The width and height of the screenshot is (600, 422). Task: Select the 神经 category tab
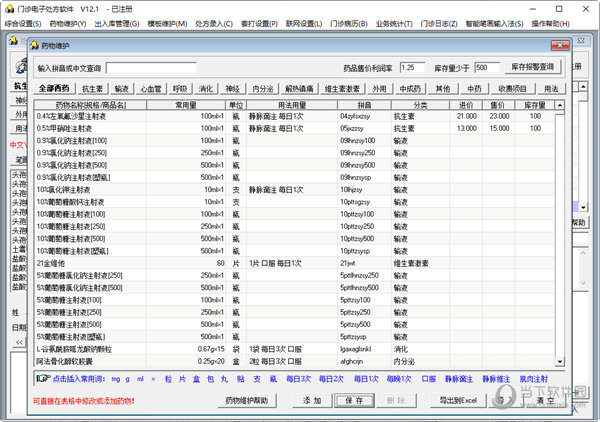(232, 89)
